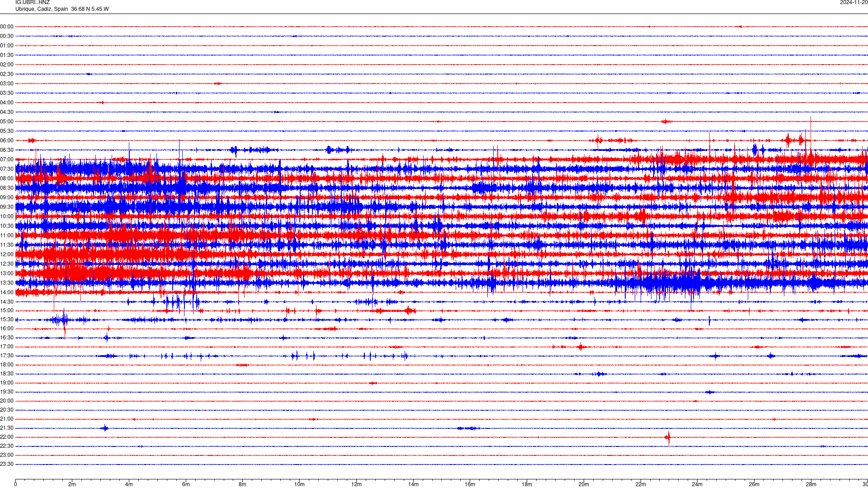This screenshot has width=868, height=488.
Task: Click the 10m tick on the time axis
Action: pyautogui.click(x=299, y=484)
